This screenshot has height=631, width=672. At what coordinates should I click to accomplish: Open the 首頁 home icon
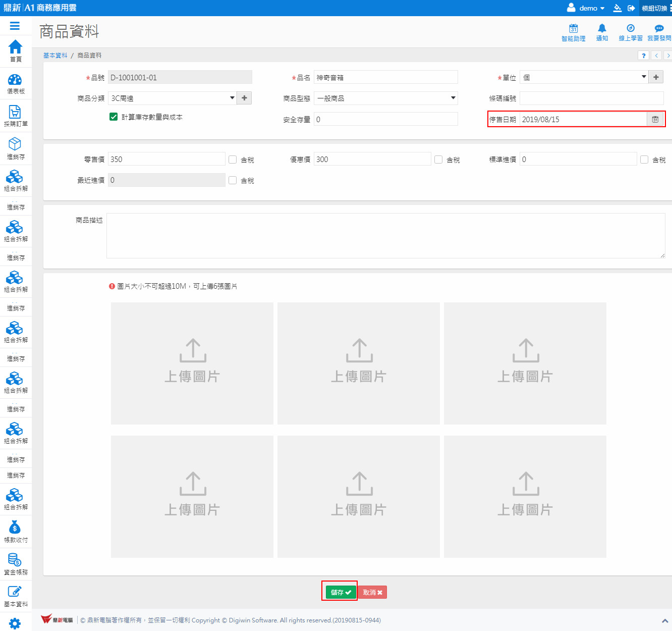click(16, 47)
